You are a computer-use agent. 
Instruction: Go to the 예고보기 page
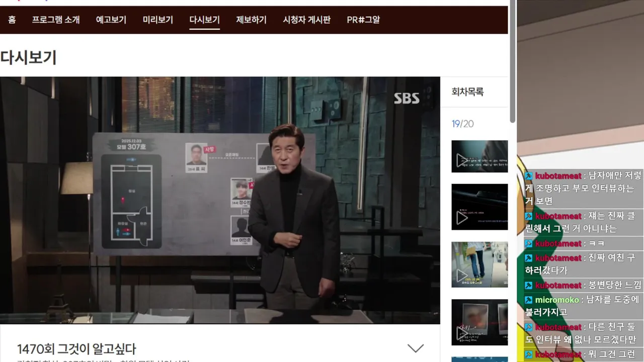pos(111,20)
